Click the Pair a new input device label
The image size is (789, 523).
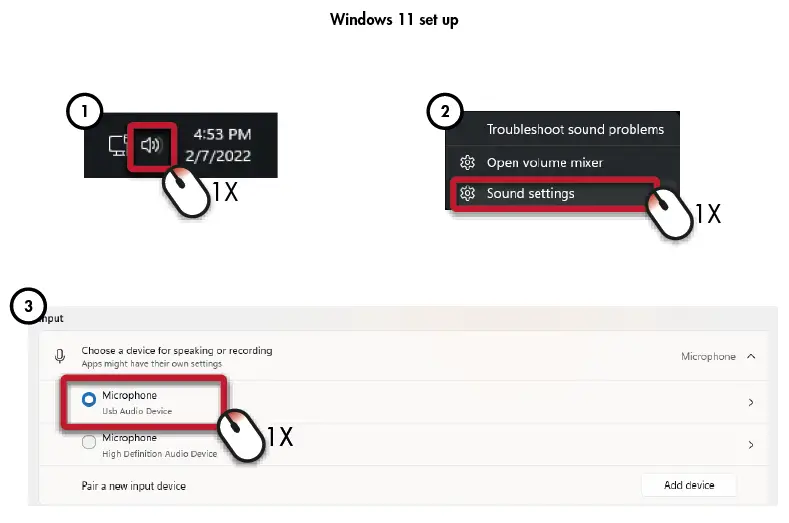[133, 486]
